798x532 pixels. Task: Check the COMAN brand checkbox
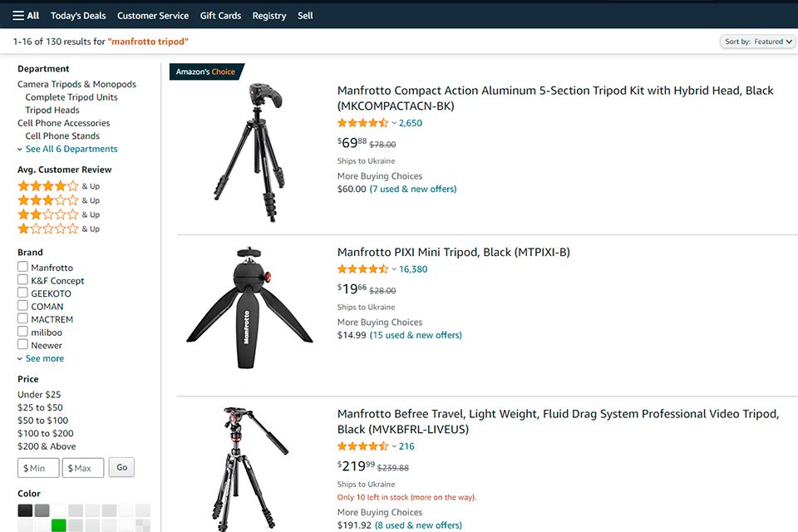coord(22,305)
